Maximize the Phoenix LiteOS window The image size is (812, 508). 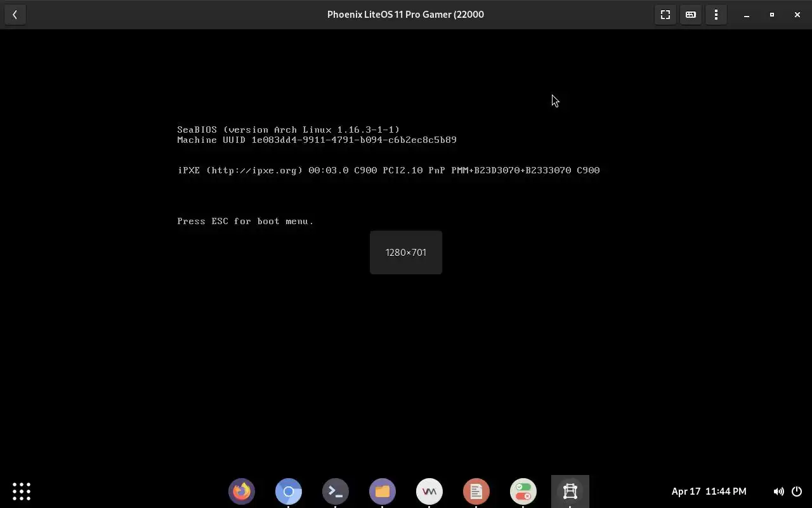pos(772,15)
